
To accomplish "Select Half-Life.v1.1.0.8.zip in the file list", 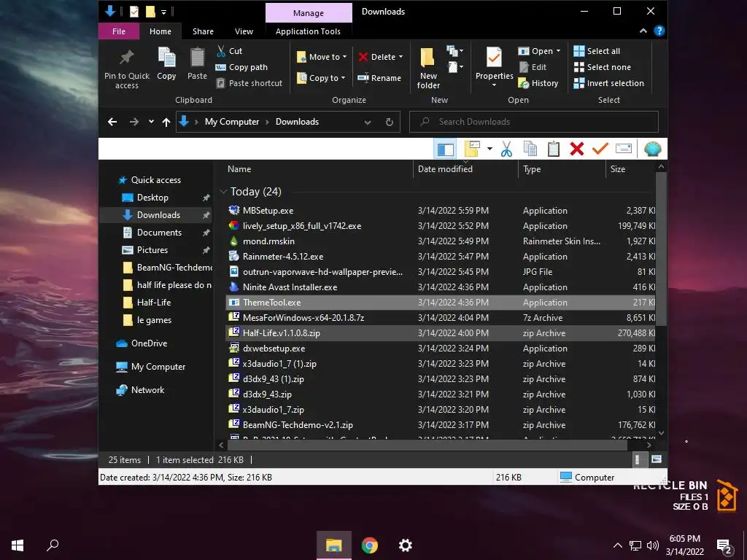I will click(x=441, y=332).
